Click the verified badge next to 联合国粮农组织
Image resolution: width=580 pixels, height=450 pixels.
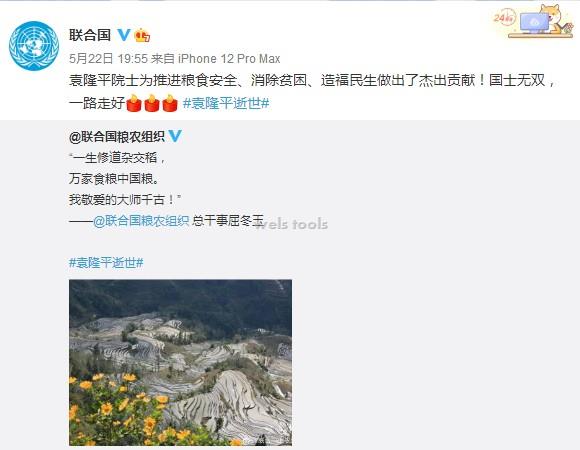(175, 136)
